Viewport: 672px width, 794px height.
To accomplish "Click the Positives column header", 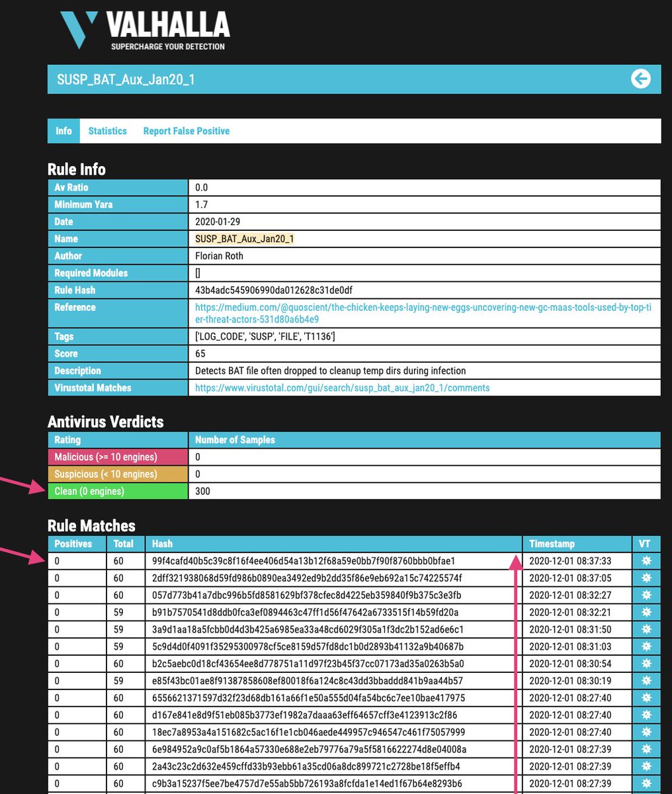I will [77, 544].
